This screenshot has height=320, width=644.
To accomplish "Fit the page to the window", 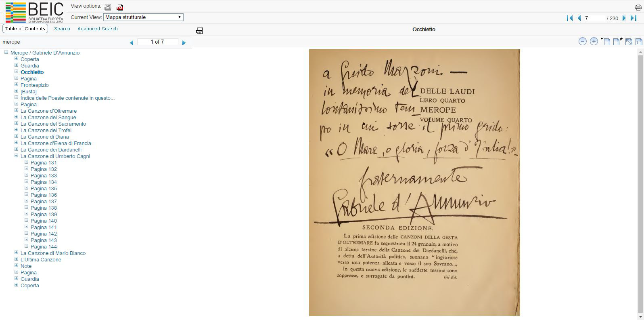I will [629, 41].
